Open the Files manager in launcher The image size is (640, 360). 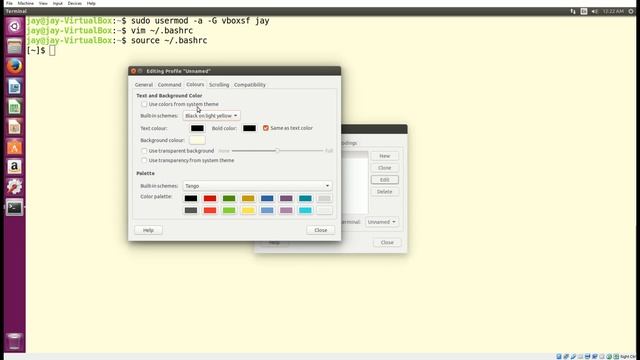tap(14, 46)
